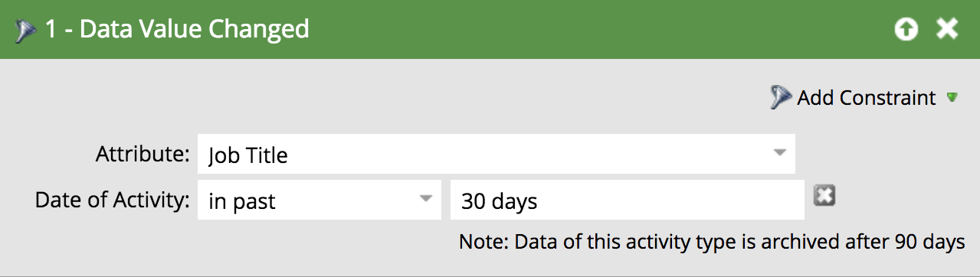
Task: Click the Date of Activity label
Action: [113, 200]
